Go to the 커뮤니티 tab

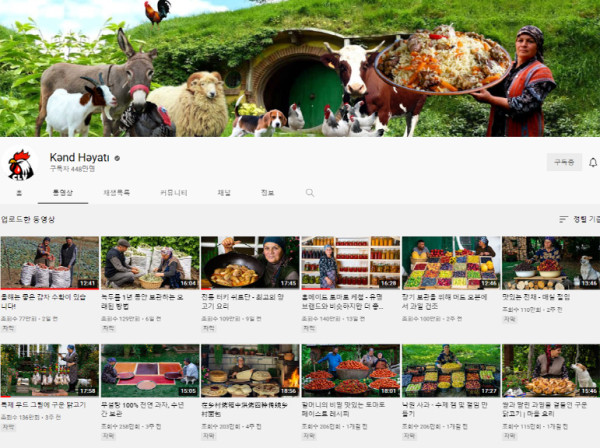pyautogui.click(x=174, y=193)
